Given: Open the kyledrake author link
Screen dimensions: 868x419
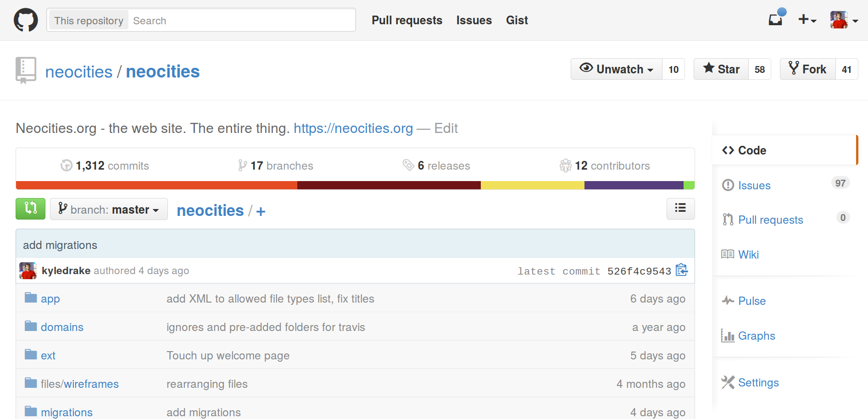Looking at the screenshot, I should tap(66, 271).
